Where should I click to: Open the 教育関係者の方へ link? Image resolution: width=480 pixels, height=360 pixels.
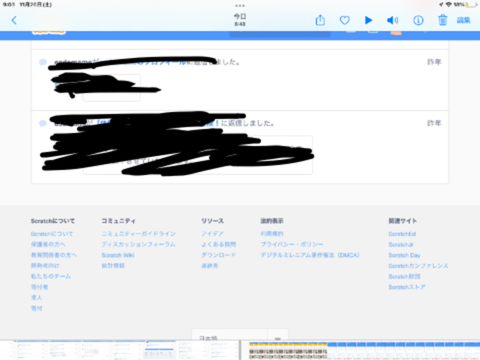54,255
